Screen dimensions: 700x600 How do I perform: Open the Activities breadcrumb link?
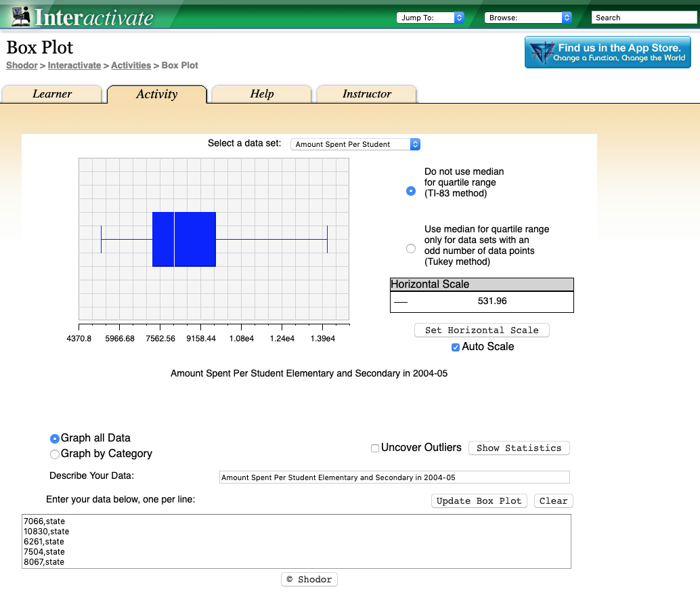tap(131, 65)
